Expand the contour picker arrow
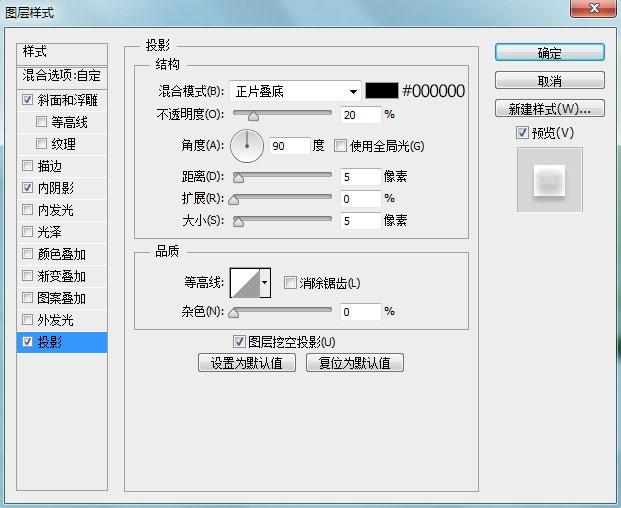Viewport: 621px width, 508px height. 265,283
